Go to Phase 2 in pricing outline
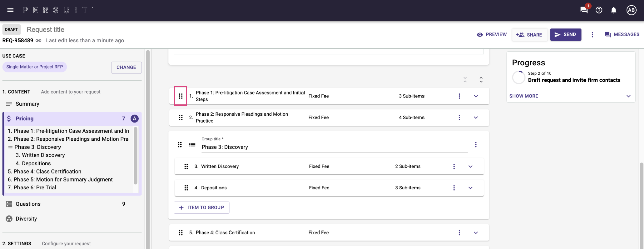The height and width of the screenshot is (249, 644). point(69,139)
